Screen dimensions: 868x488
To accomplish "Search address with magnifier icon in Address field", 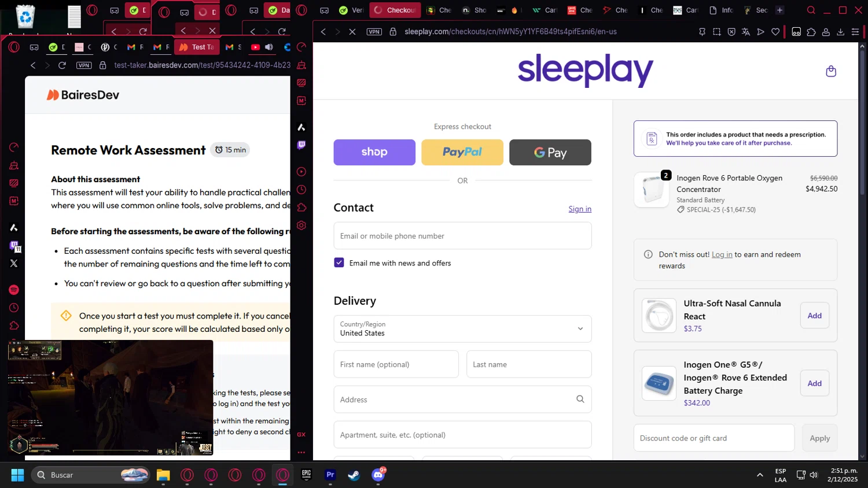I will (580, 399).
